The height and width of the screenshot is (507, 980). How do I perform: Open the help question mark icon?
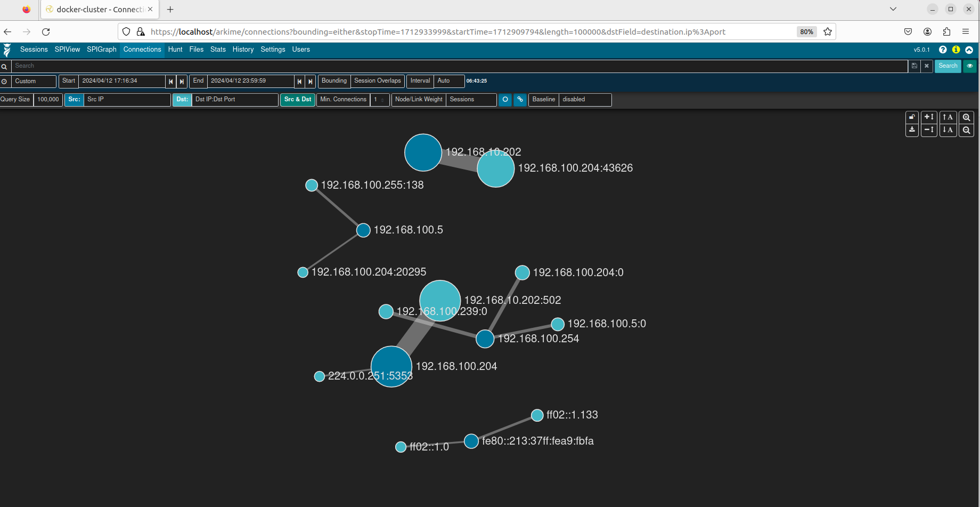(943, 50)
